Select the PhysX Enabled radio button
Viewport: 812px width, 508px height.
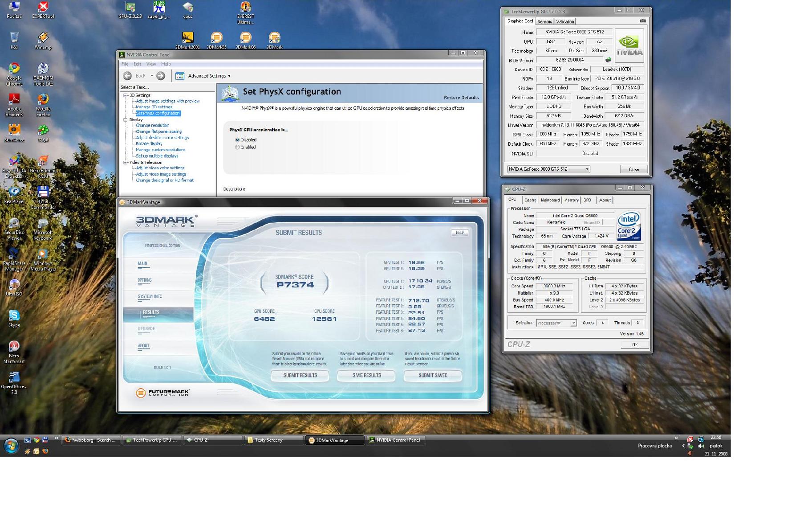click(x=237, y=147)
